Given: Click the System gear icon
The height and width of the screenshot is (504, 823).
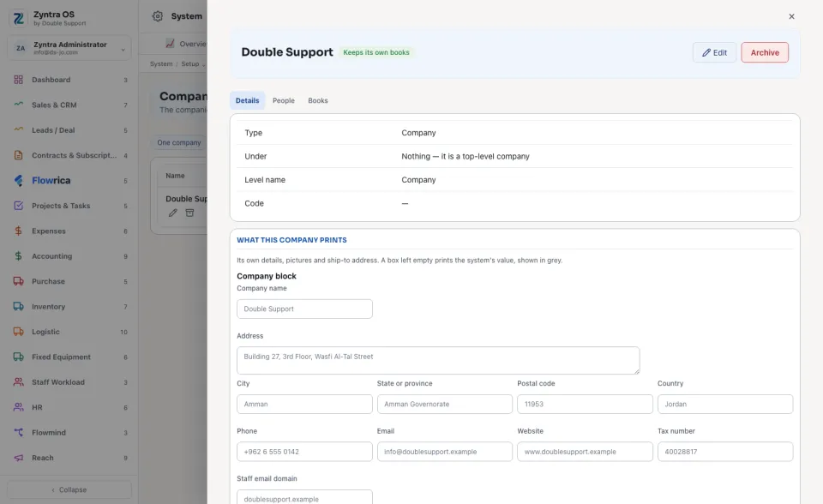Looking at the screenshot, I should point(158,16).
